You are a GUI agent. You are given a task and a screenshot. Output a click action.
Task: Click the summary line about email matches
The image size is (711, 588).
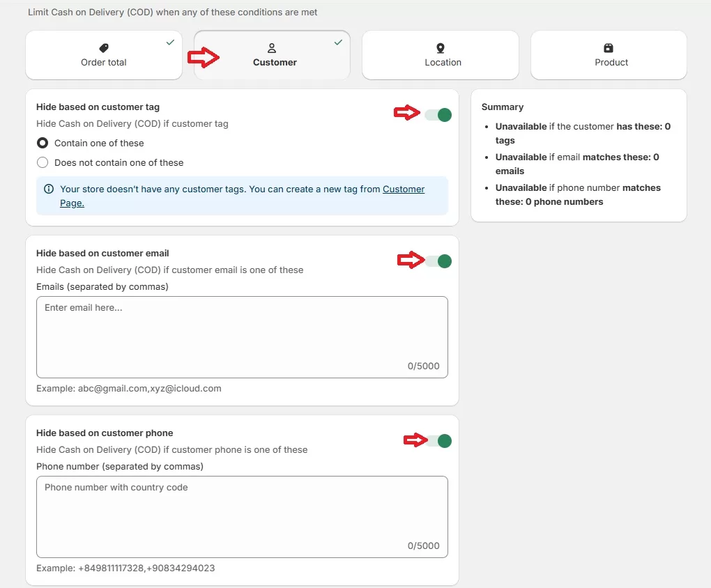point(577,164)
